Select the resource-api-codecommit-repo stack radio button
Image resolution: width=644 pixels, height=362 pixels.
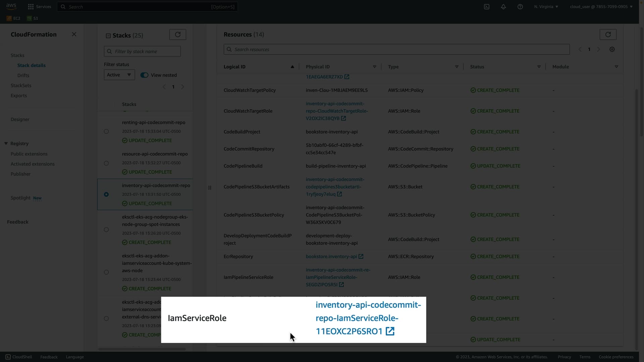[106, 163]
